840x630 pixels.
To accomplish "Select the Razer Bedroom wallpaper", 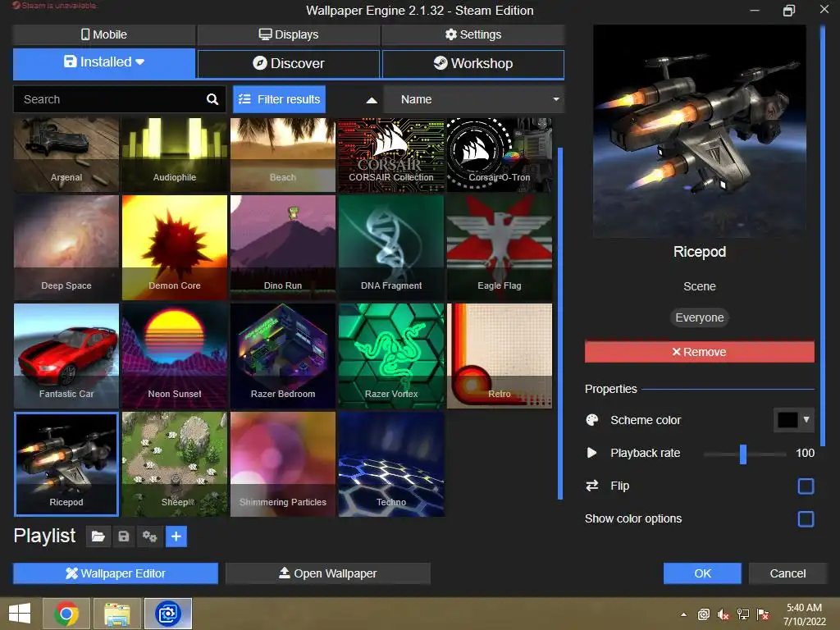I will click(x=283, y=356).
